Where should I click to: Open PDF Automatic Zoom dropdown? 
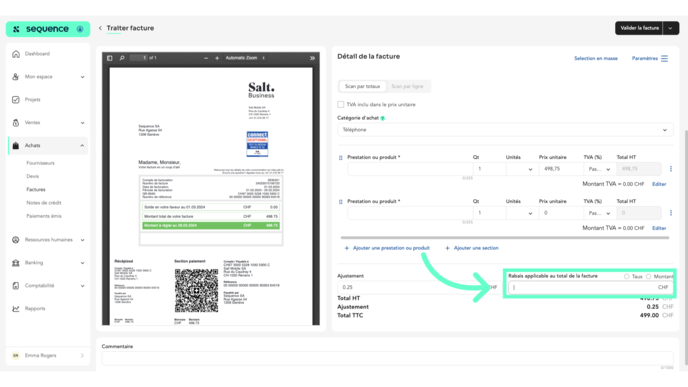coord(245,58)
